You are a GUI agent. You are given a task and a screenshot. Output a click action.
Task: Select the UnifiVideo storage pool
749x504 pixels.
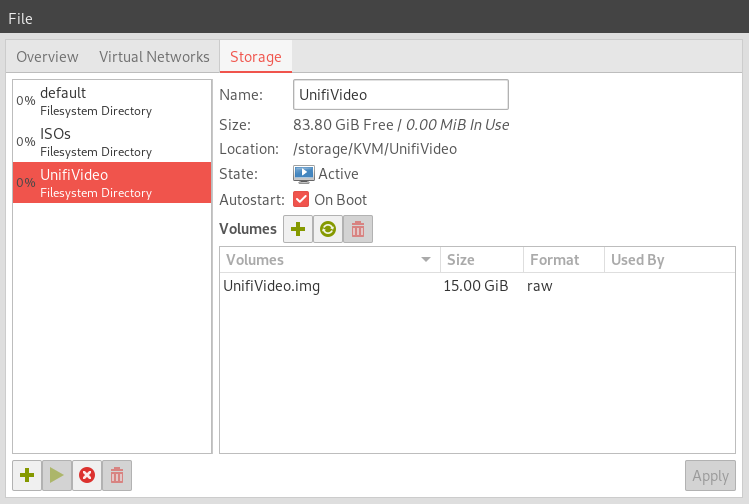(112, 182)
